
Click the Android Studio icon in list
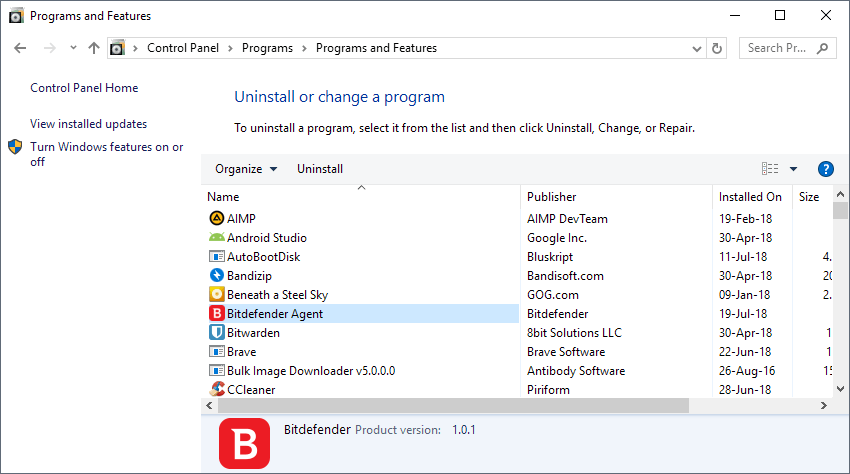(216, 237)
